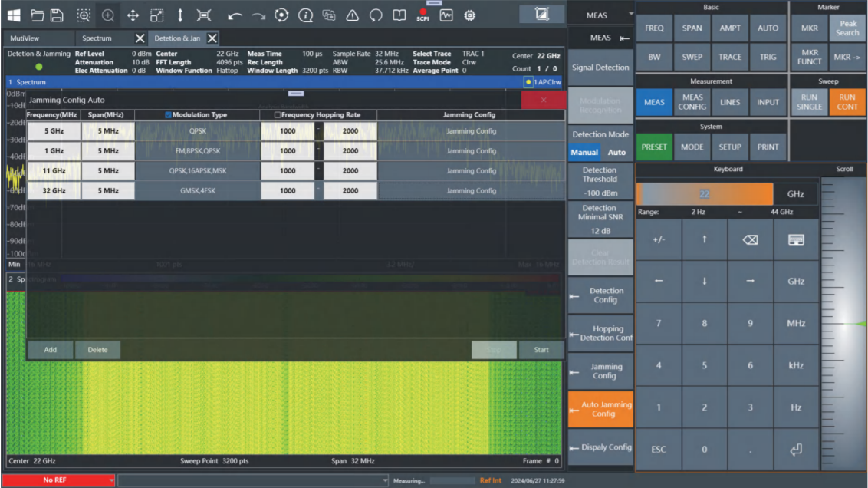The width and height of the screenshot is (868, 488).
Task: Undo the last action
Action: pyautogui.click(x=235, y=15)
